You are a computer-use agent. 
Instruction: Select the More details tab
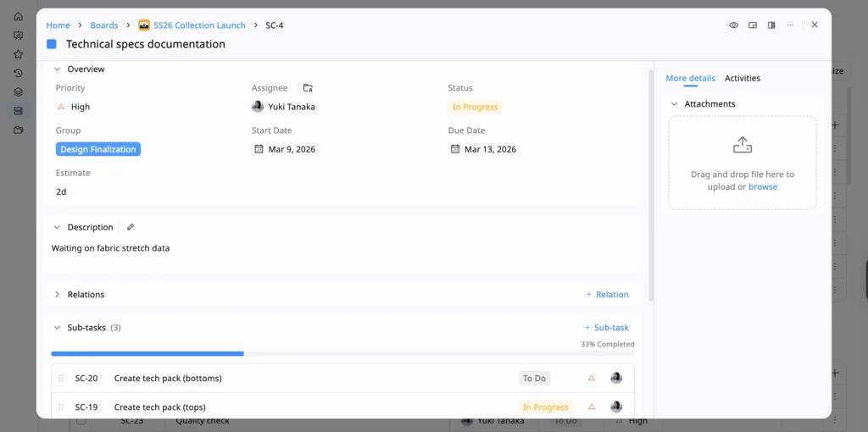(x=690, y=78)
